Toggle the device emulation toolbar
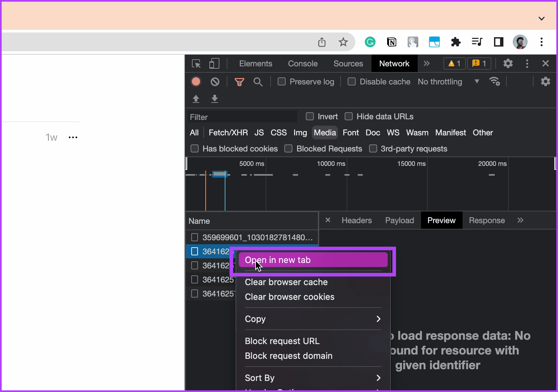The width and height of the screenshot is (558, 392). (x=214, y=63)
